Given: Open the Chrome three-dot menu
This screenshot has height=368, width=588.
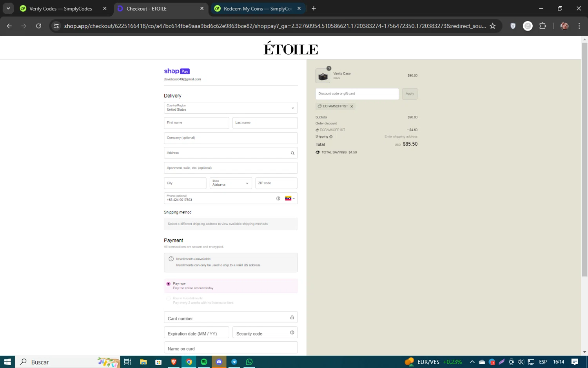Looking at the screenshot, I should point(579,26).
